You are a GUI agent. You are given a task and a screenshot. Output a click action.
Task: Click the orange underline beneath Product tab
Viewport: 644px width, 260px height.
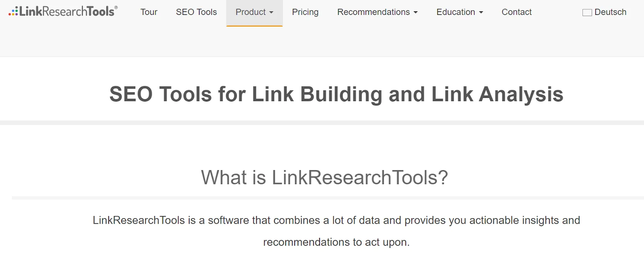pyautogui.click(x=254, y=26)
